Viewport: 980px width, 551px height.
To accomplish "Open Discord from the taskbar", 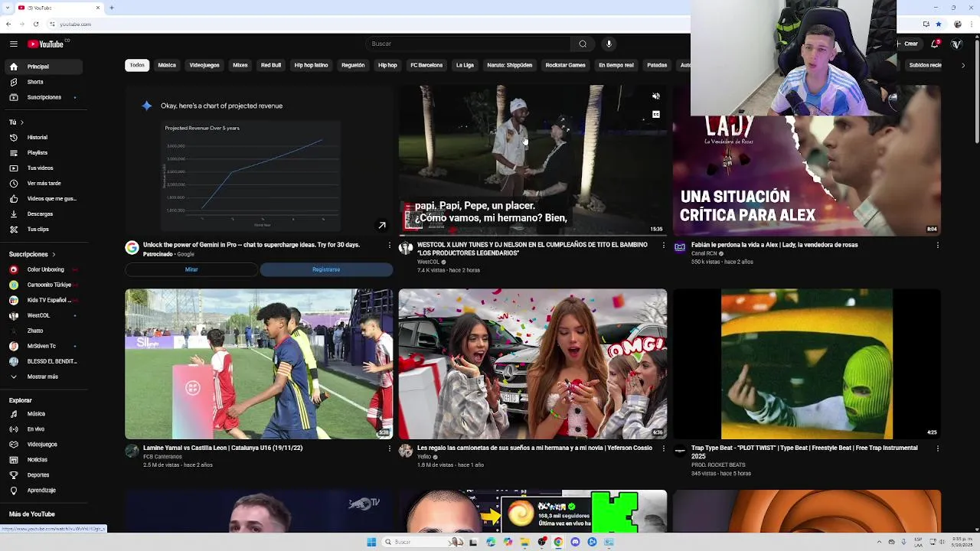I will [x=575, y=542].
